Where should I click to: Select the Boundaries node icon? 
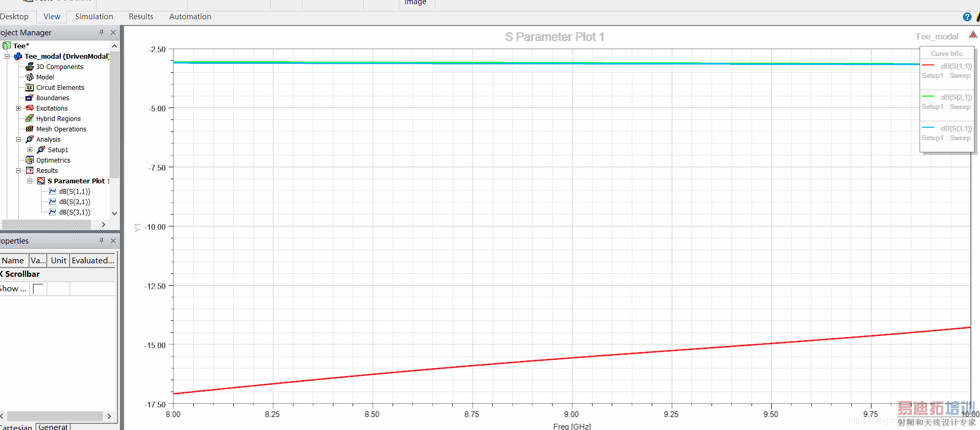pyautogui.click(x=30, y=98)
